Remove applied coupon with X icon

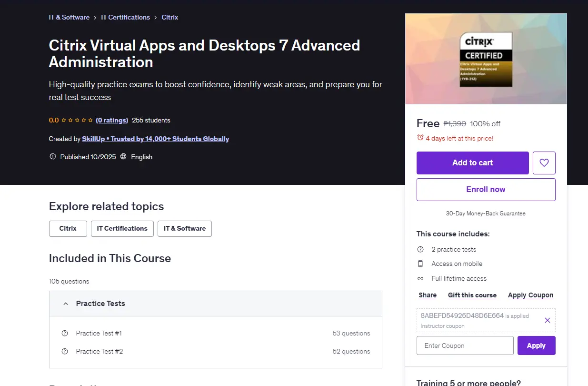547,320
